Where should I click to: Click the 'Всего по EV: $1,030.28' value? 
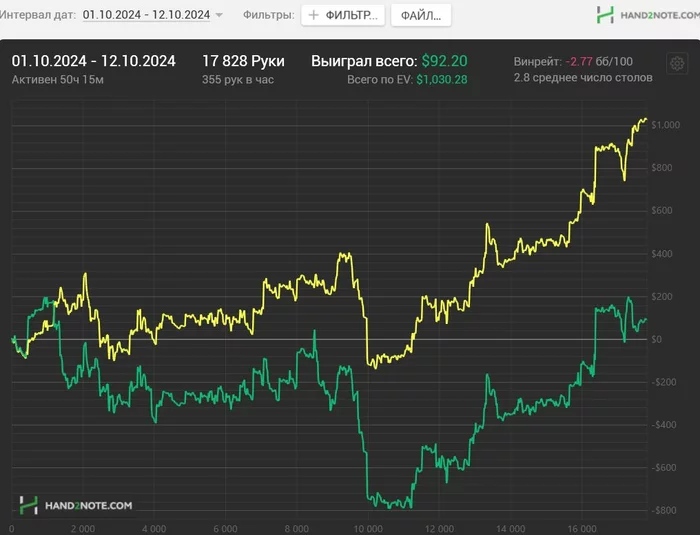click(x=407, y=79)
